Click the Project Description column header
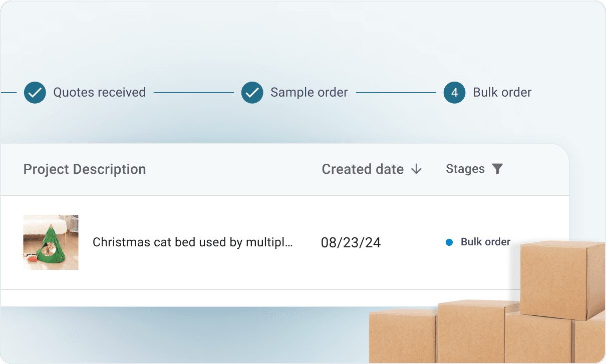The height and width of the screenshot is (364, 606). [x=85, y=169]
